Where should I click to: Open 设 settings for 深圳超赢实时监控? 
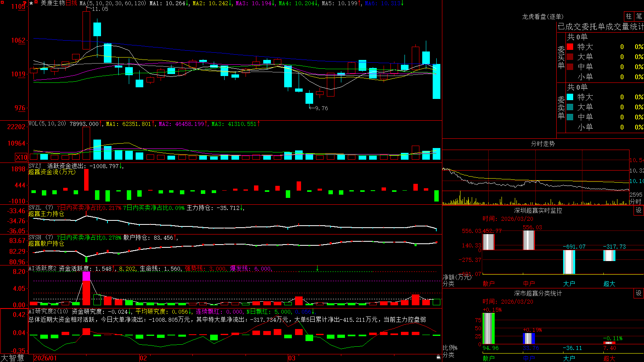click(639, 210)
